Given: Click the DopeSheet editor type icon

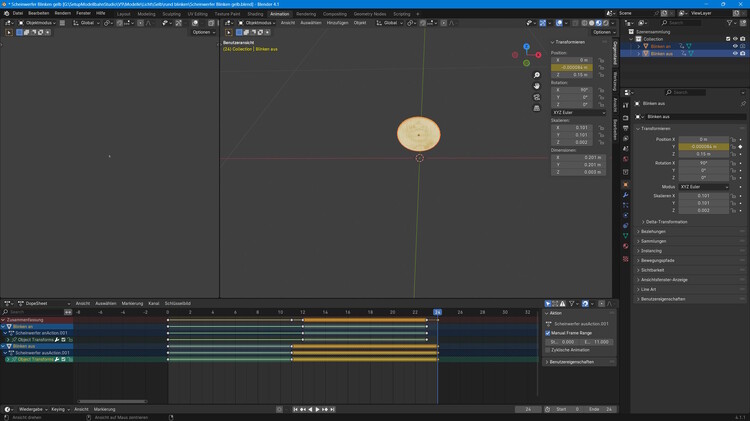Looking at the screenshot, I should point(9,303).
